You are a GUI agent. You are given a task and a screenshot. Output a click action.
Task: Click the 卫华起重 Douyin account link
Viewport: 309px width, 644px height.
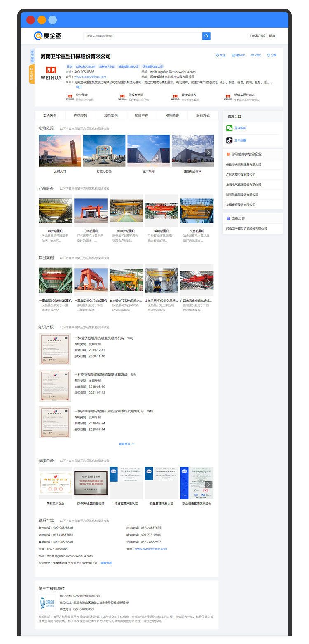[241, 141]
